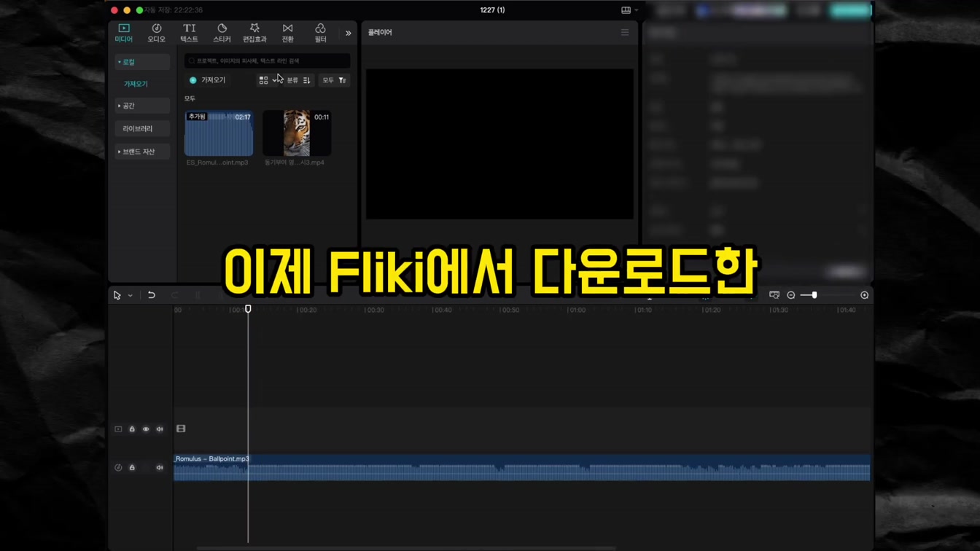Select the Romulus – Ballpoint.mp3 clip
The image size is (980, 551).
pyautogui.click(x=522, y=467)
